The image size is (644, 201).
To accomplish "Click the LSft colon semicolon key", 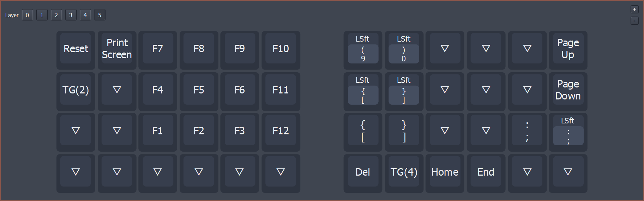I will [x=568, y=132].
